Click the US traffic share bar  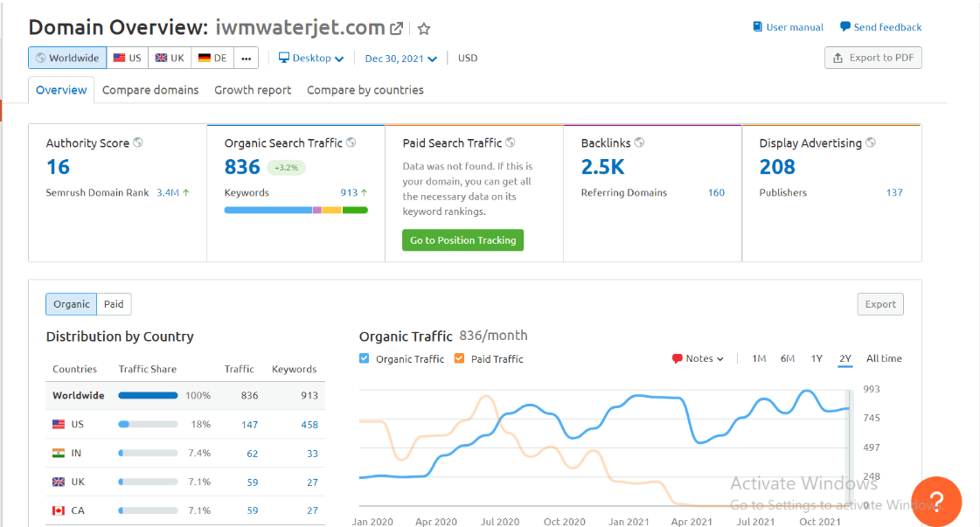click(148, 425)
